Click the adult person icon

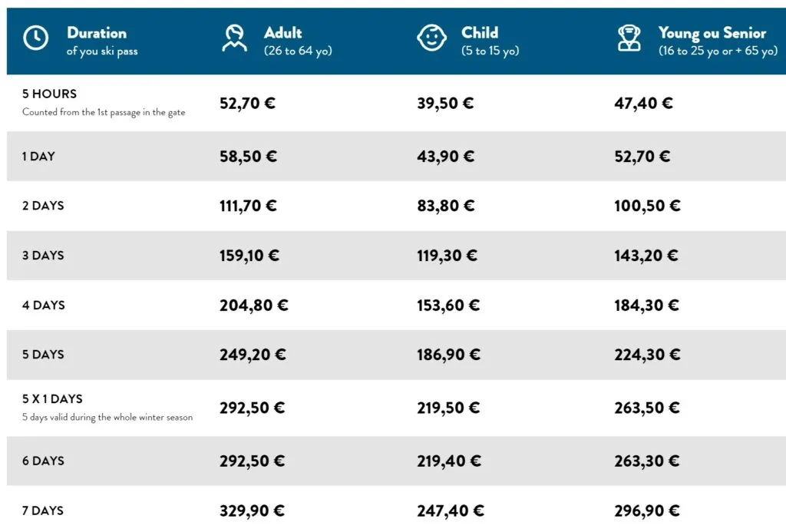coord(234,38)
